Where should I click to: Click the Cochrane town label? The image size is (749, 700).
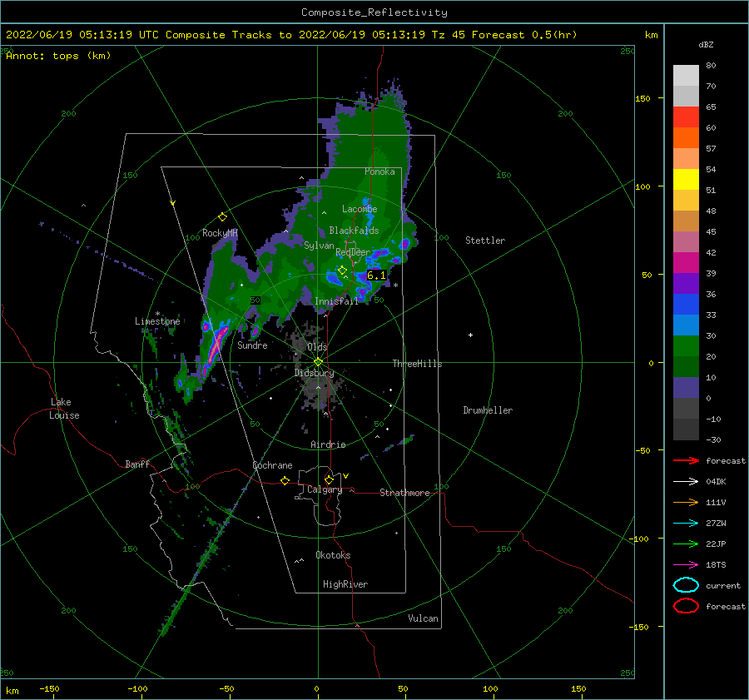tap(272, 465)
